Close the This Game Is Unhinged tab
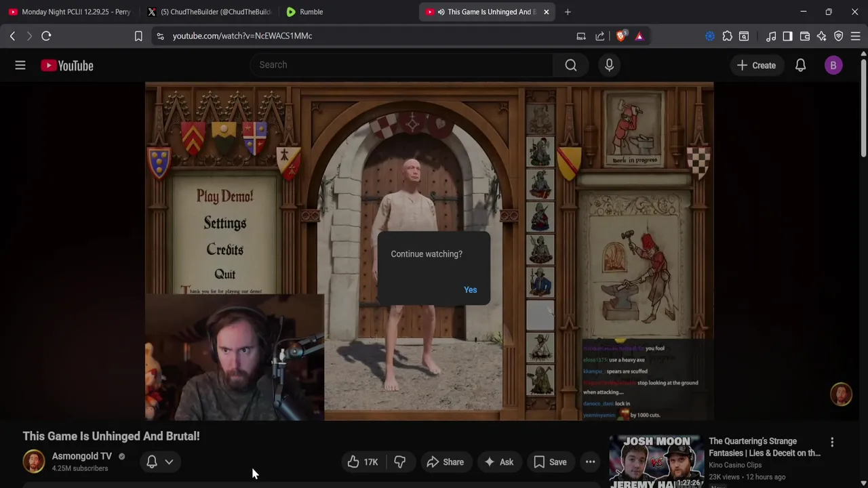Viewport: 868px width, 488px height. tap(546, 12)
